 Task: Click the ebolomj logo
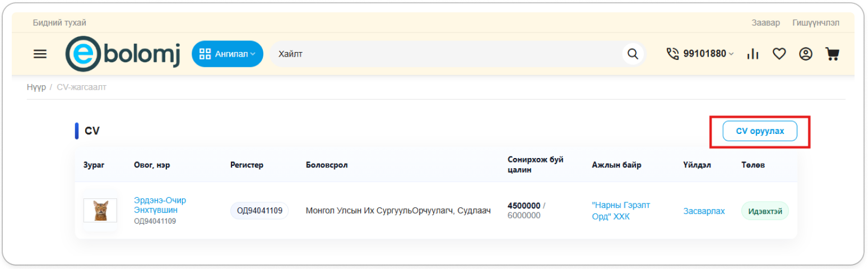123,54
